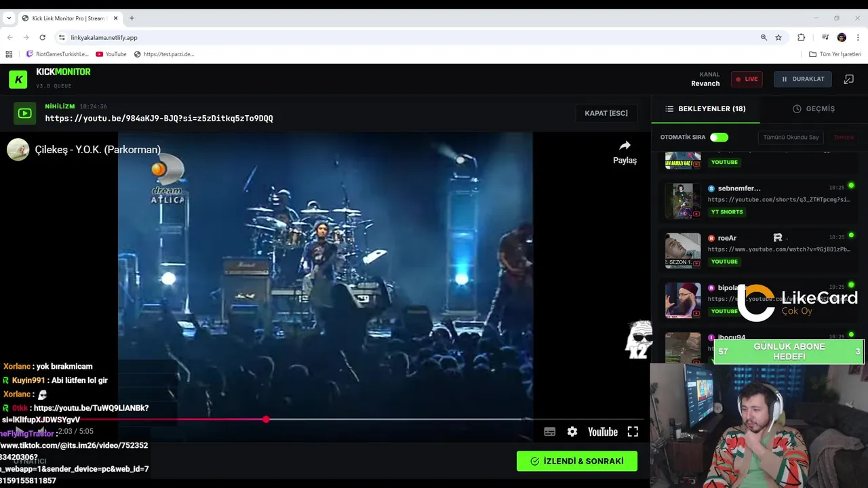868x488 pixels.
Task: Go forward in browser history
Action: [26, 37]
